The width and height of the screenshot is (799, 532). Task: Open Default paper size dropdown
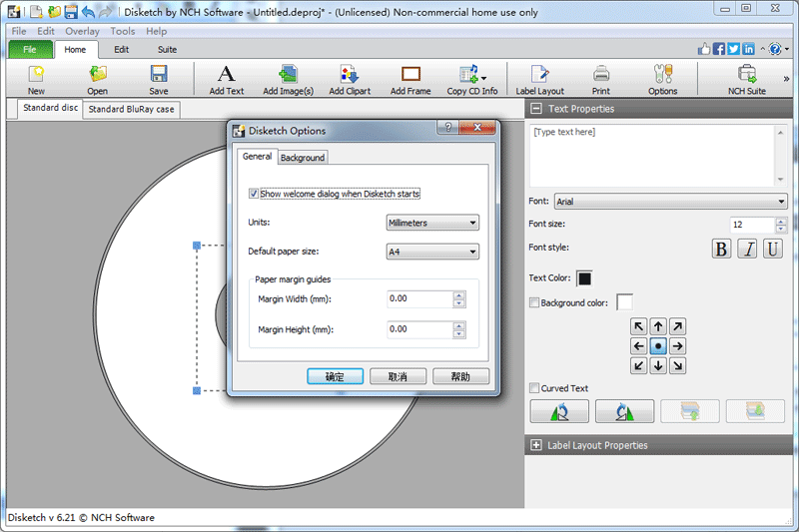[432, 252]
